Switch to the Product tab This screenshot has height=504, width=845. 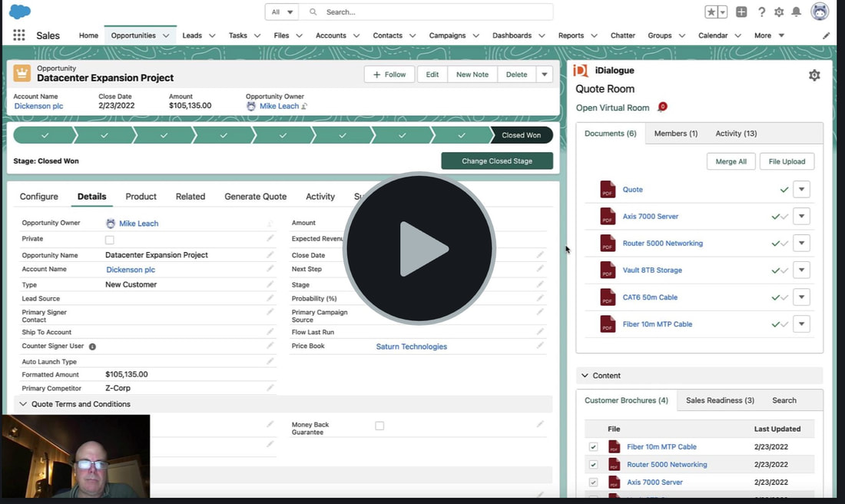[141, 197]
